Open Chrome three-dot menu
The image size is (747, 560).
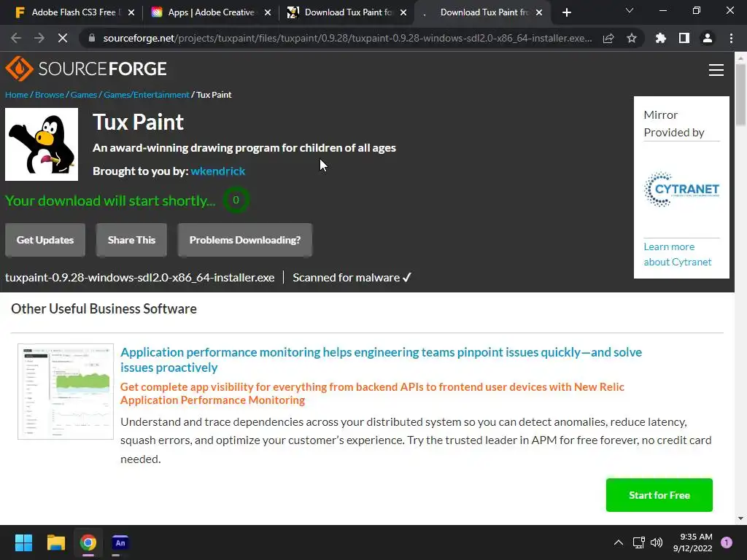tap(731, 38)
